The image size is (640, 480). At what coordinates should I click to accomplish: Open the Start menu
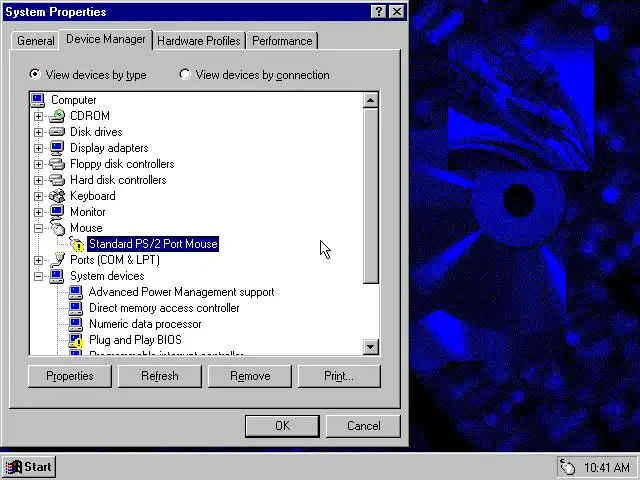[x=29, y=467]
